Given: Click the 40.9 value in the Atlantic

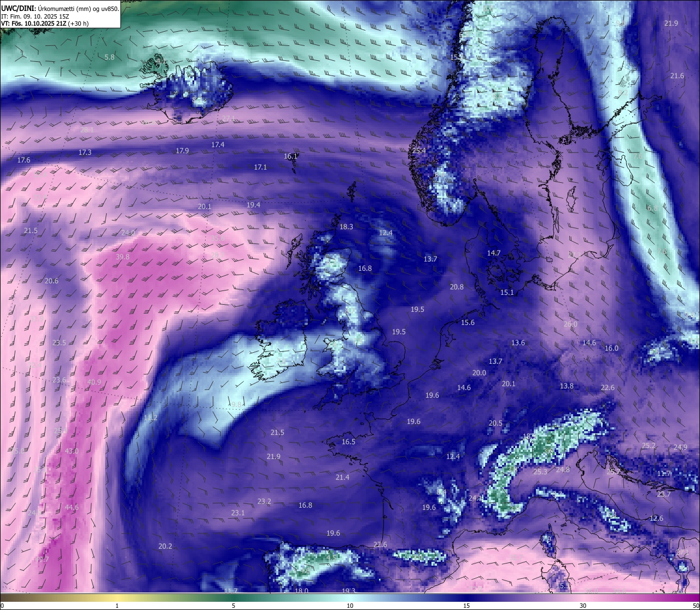Looking at the screenshot, I should coord(94,382).
